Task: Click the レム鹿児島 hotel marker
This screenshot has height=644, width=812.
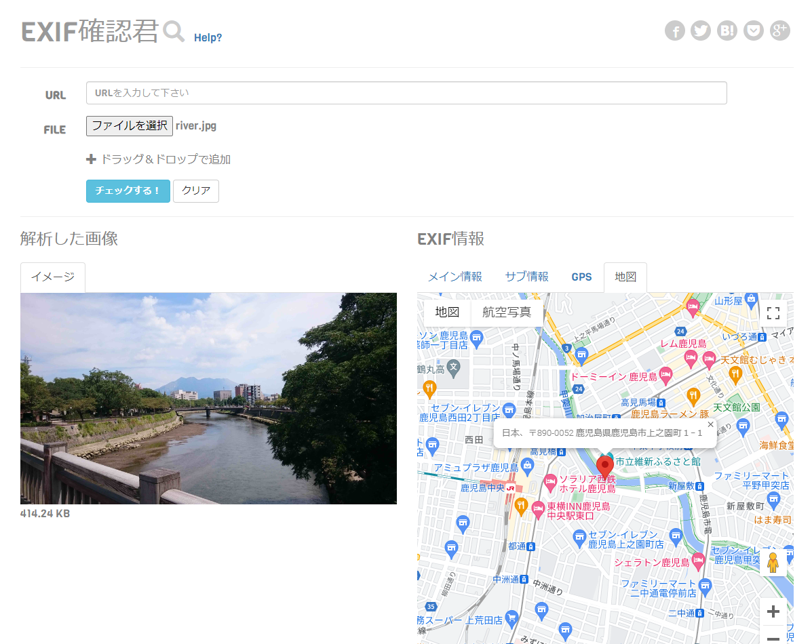Action: click(691, 358)
